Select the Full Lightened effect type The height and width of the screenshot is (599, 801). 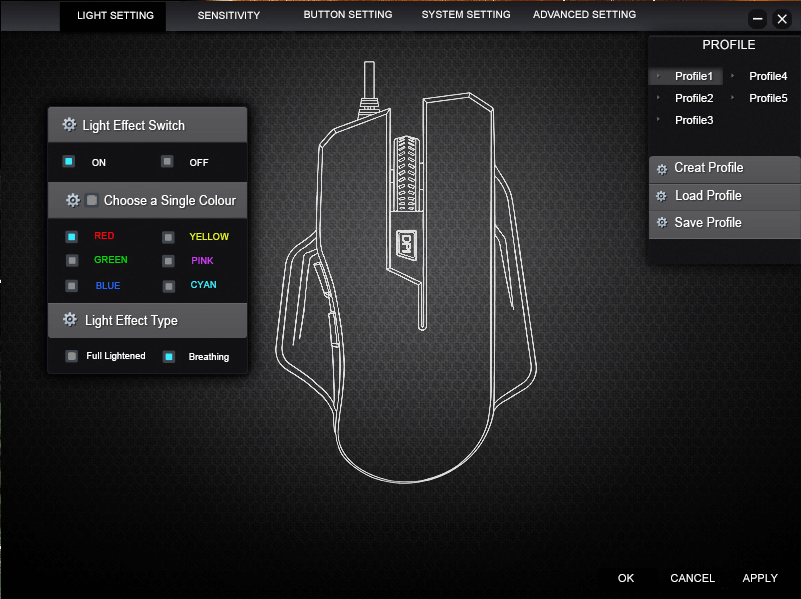click(x=72, y=356)
